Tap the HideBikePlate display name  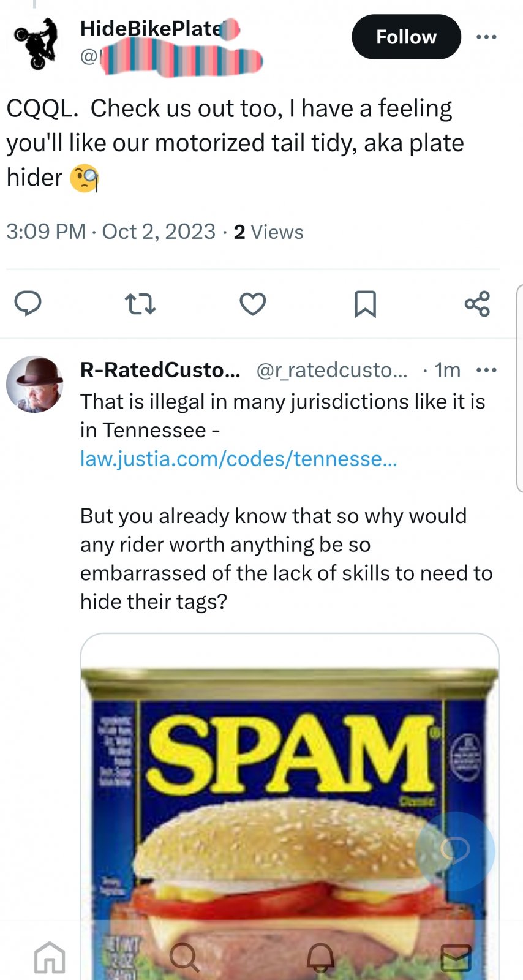coord(151,28)
